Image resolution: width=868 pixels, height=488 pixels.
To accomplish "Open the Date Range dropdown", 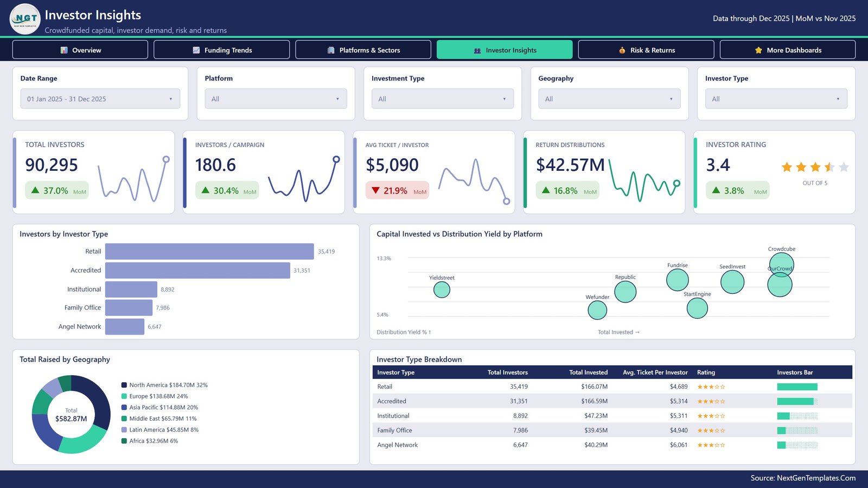I will 100,99.
